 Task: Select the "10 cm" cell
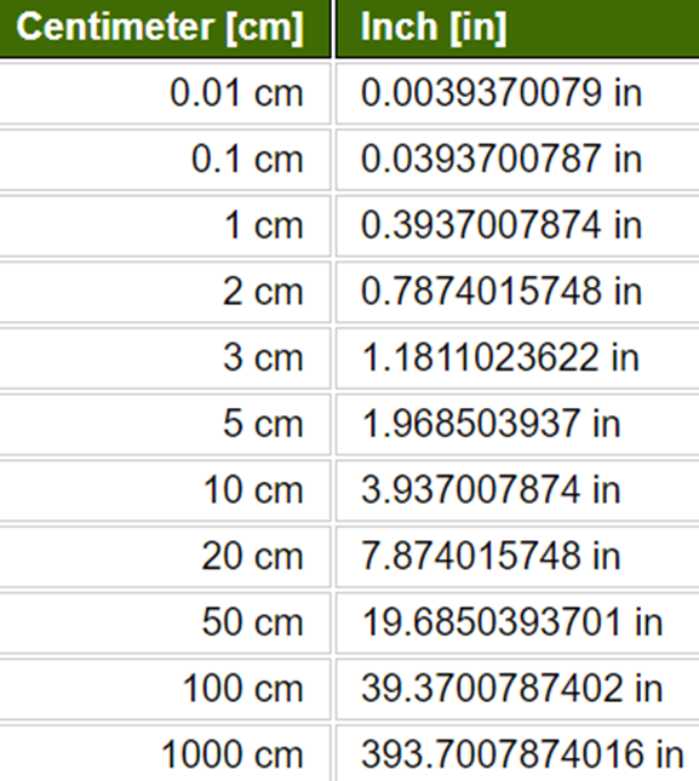(x=165, y=490)
